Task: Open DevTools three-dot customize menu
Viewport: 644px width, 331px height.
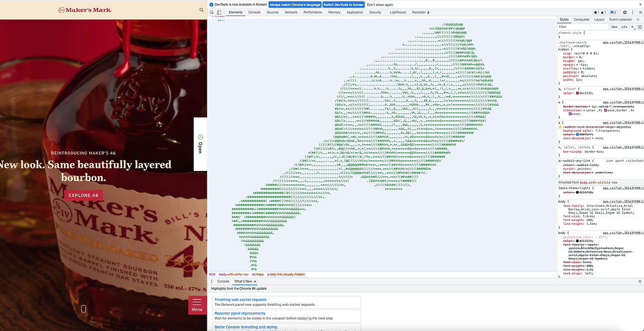Action: (632, 12)
